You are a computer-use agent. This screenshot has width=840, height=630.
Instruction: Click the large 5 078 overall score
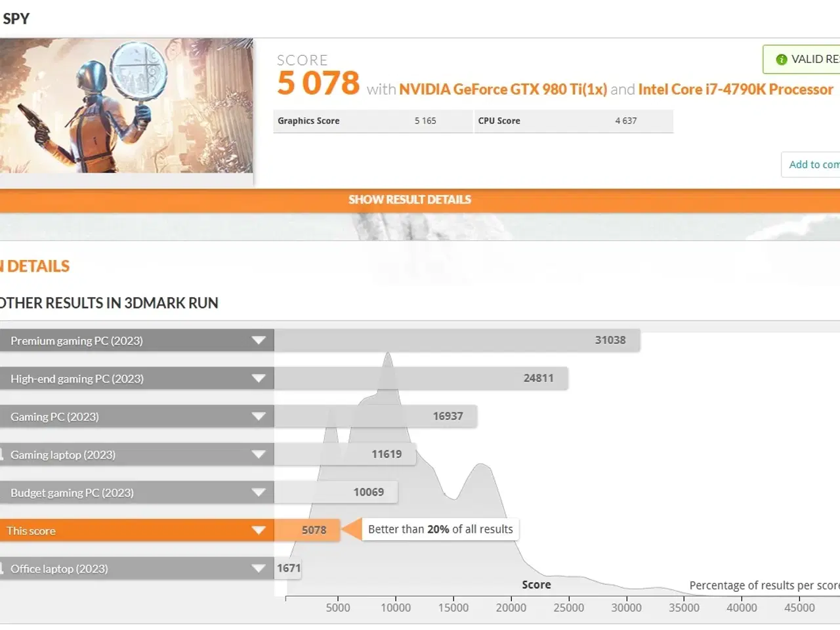tap(318, 83)
